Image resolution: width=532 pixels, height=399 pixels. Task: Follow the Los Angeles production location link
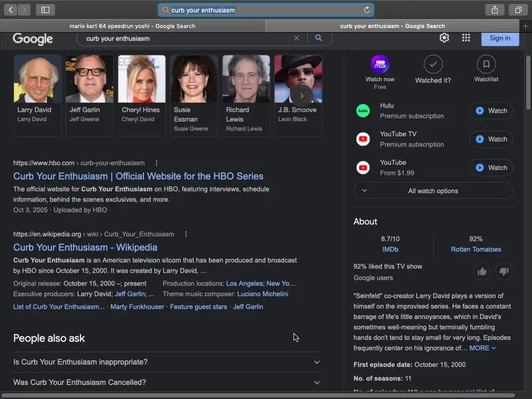[244, 284]
